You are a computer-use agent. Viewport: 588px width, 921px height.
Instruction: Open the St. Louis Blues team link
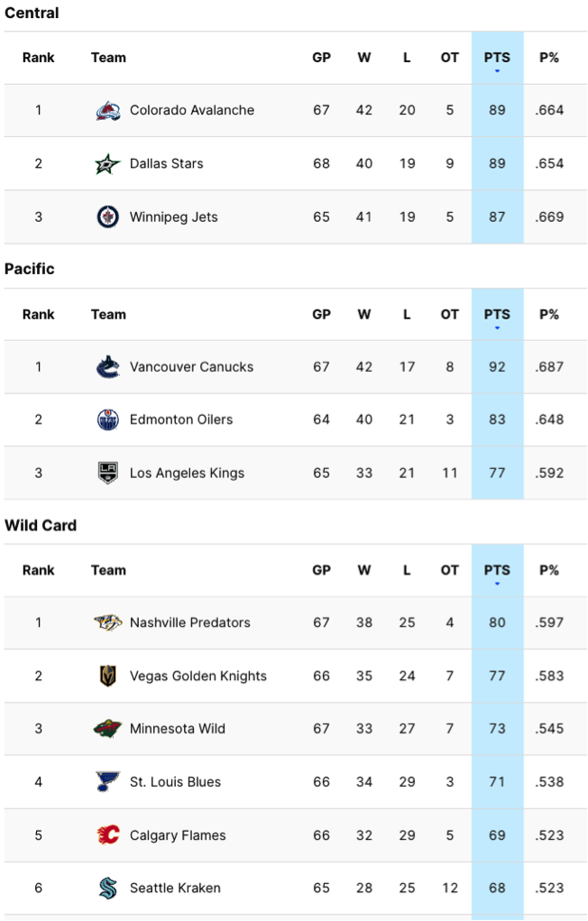(x=175, y=782)
